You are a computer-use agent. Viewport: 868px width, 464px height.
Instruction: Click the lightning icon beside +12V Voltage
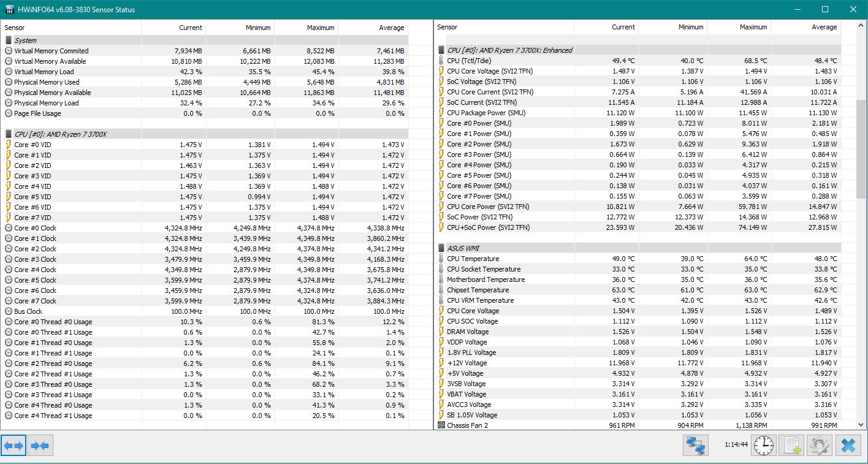441,363
